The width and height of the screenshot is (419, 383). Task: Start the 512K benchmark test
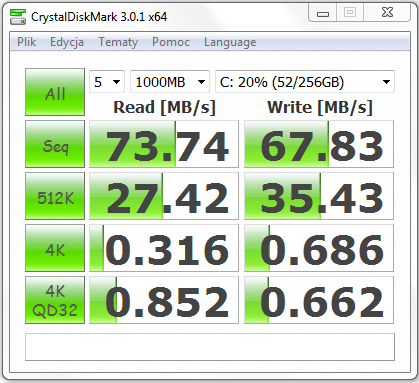tap(55, 196)
